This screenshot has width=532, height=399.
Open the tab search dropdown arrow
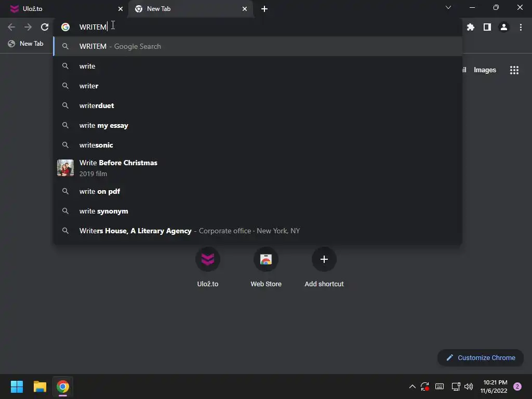(x=448, y=7)
